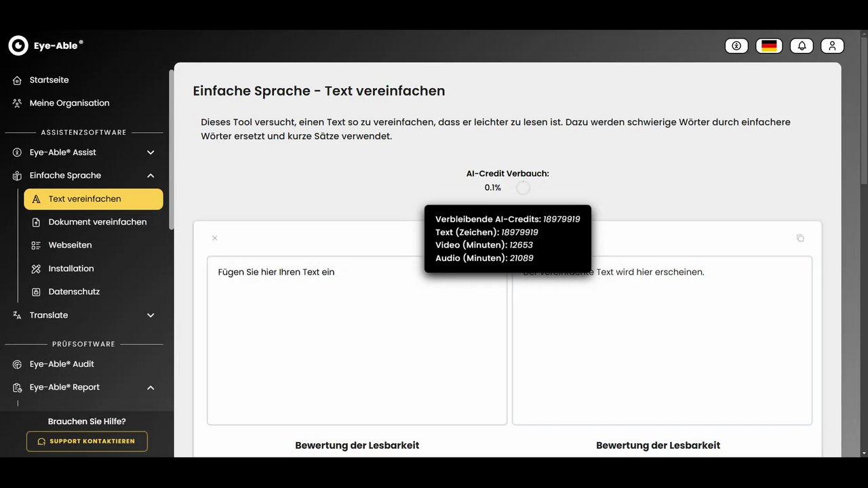The image size is (868, 488).
Task: Select Text vereinfachen menu item
Action: tap(94, 199)
